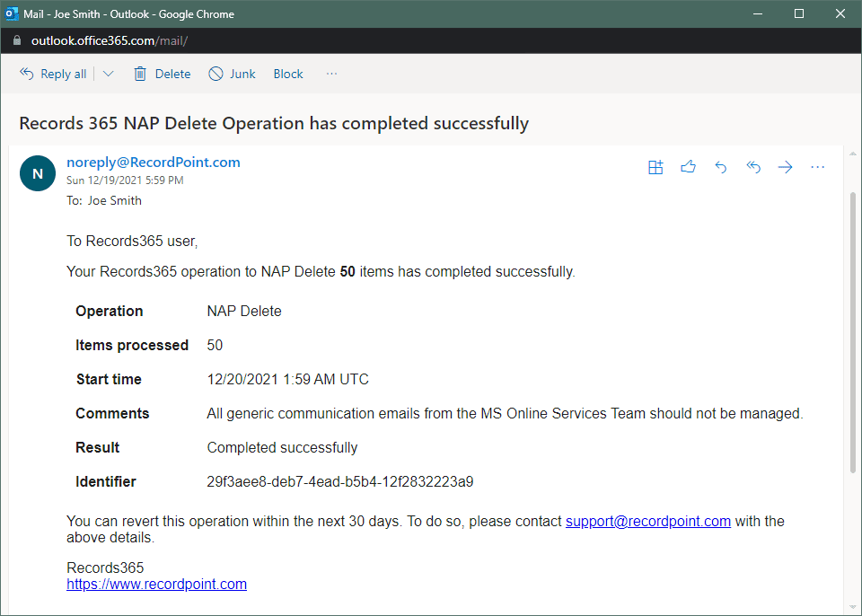The width and height of the screenshot is (862, 616).
Task: Visit the recordpoint.com website link
Action: point(156,584)
